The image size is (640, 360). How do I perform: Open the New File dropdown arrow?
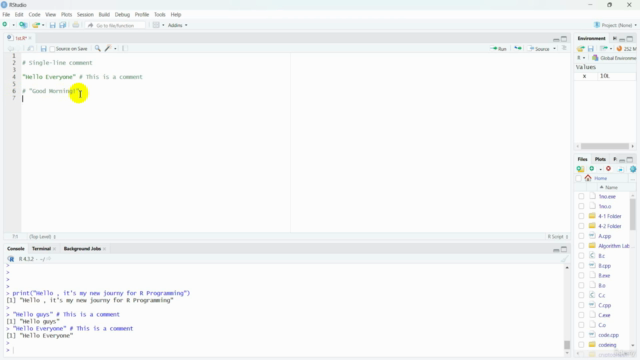[13, 25]
